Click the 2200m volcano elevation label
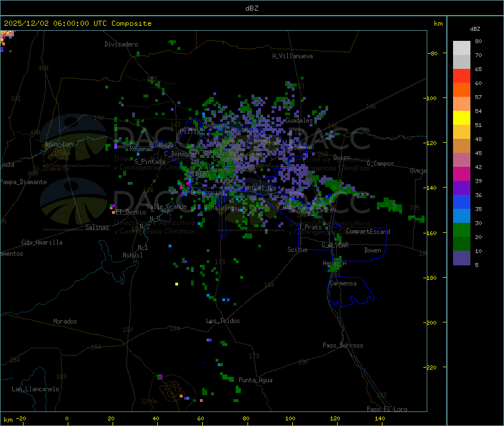Viewport: 504px width, 426px height. (149, 401)
